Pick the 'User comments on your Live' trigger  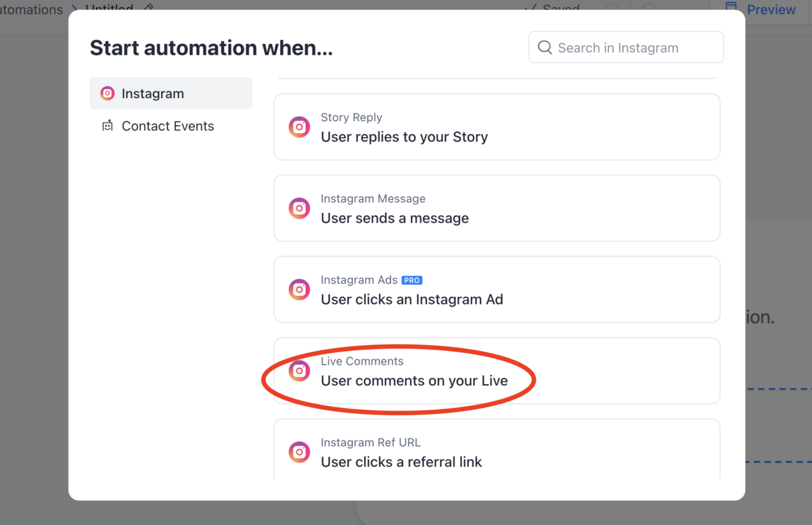(497, 371)
